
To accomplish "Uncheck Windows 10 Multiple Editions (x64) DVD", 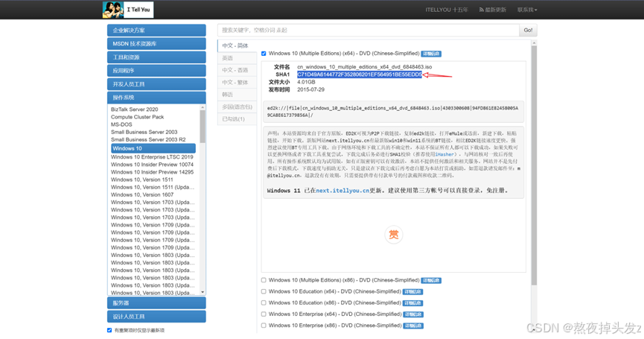I will click(x=264, y=54).
